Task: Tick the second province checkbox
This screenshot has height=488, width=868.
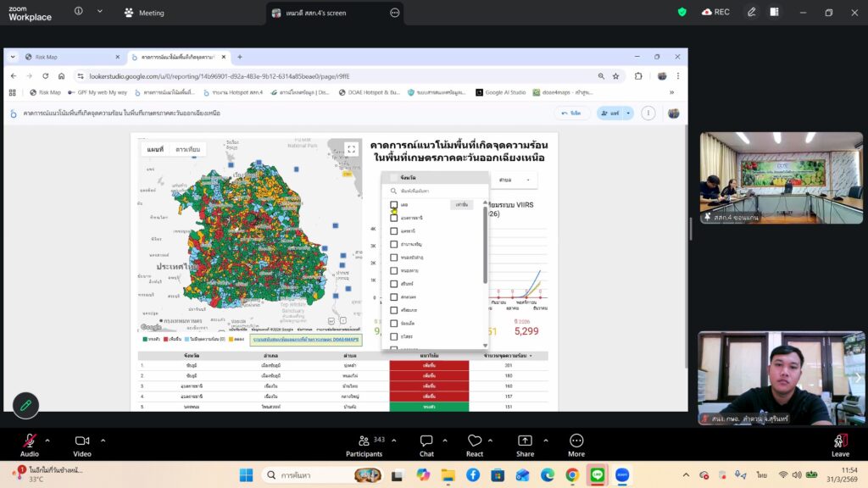Action: tap(394, 218)
